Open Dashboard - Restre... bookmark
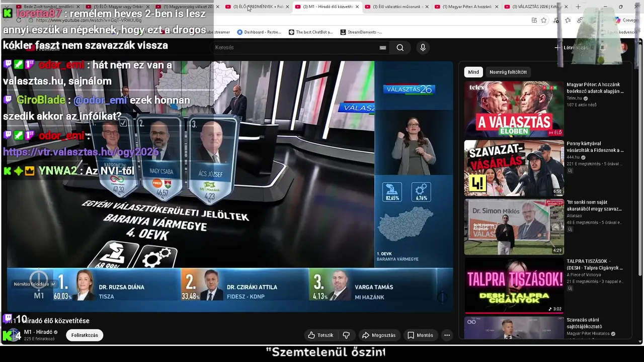The width and height of the screenshot is (644, 362). click(259, 32)
